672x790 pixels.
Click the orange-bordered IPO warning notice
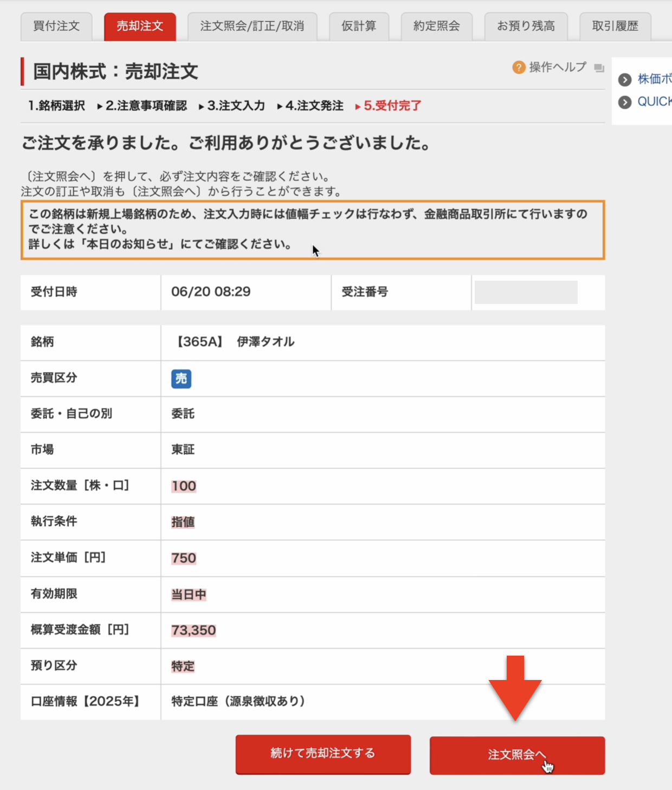[313, 231]
